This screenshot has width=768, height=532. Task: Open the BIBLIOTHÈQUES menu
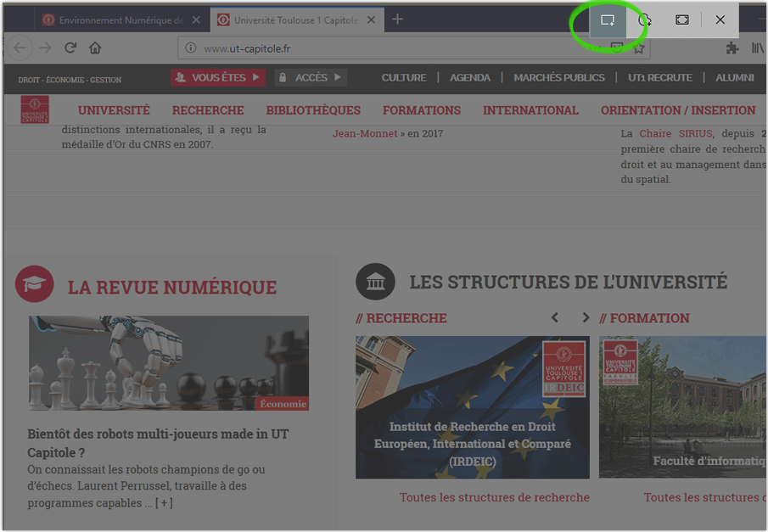(313, 110)
